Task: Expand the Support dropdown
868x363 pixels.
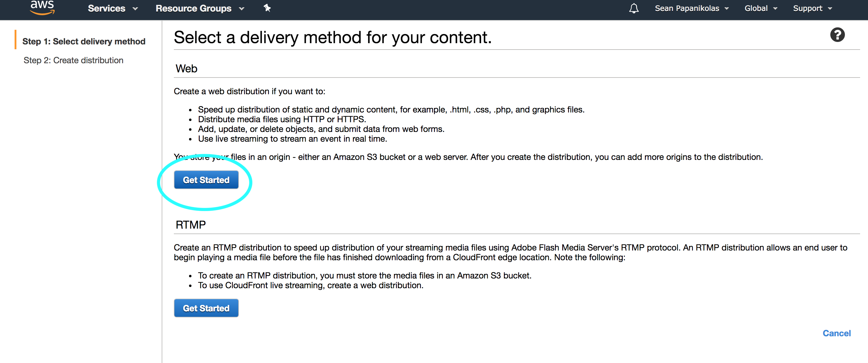Action: click(x=812, y=9)
